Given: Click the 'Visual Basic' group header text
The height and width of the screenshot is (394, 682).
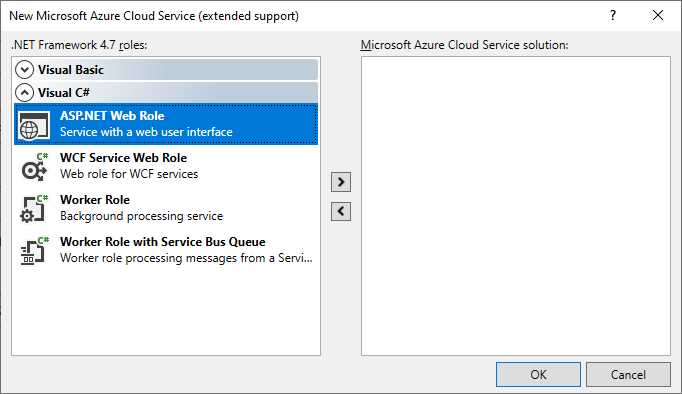Looking at the screenshot, I should [x=70, y=70].
